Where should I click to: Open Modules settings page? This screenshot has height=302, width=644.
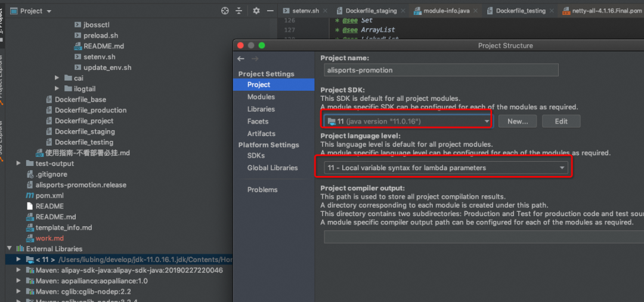tap(261, 97)
